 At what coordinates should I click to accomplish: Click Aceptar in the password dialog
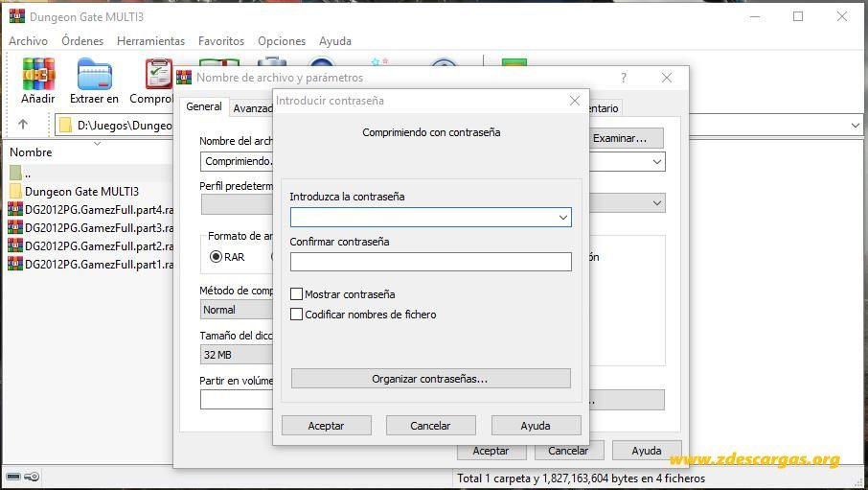click(x=326, y=426)
